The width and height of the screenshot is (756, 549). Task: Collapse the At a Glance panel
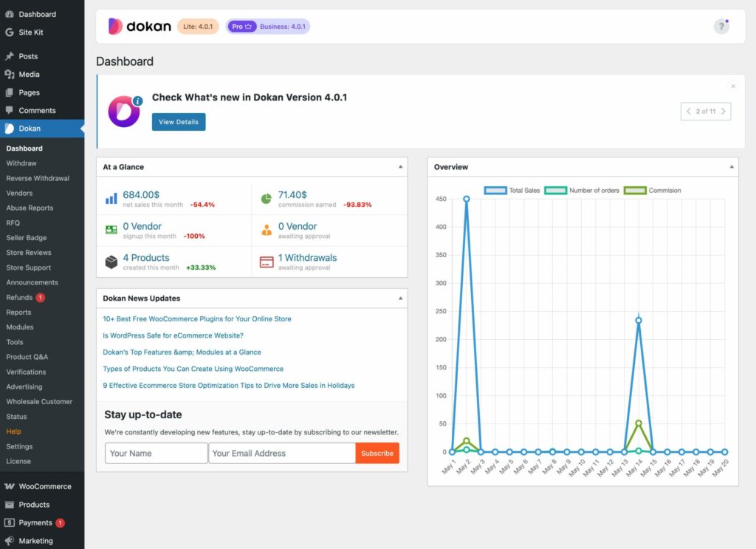coord(399,167)
